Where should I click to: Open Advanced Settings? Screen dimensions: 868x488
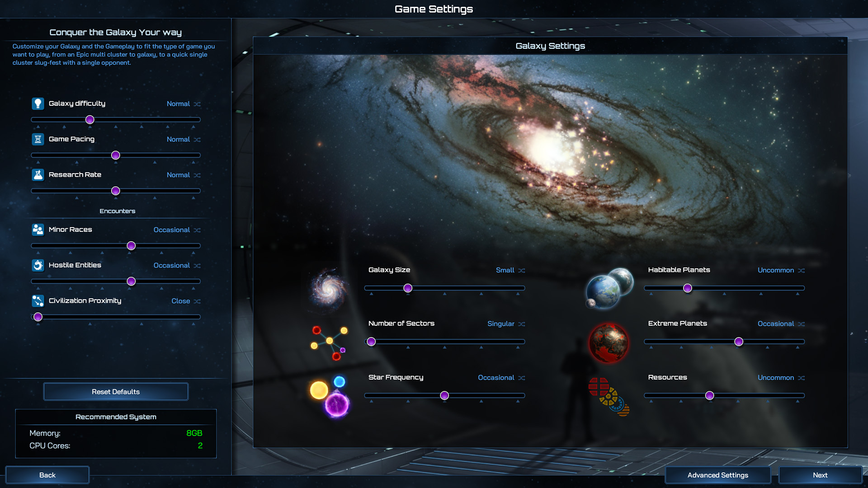coord(717,475)
